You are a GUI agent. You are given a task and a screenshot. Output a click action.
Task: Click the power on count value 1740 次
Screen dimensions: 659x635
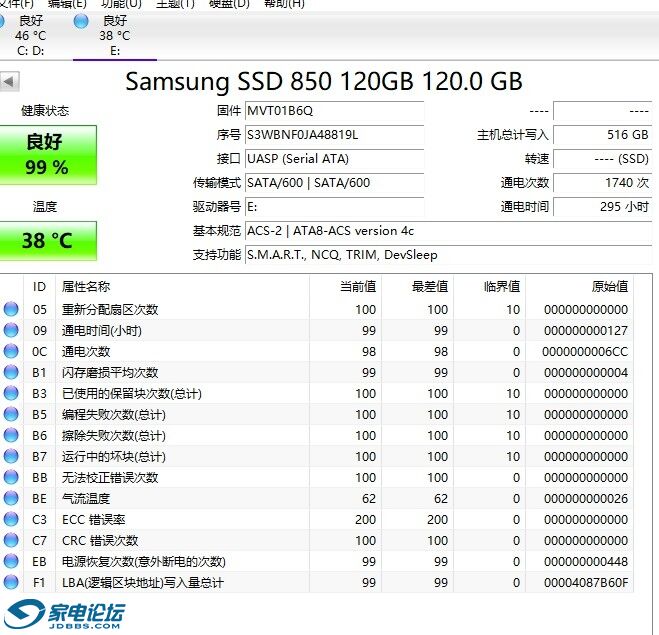pyautogui.click(x=602, y=183)
